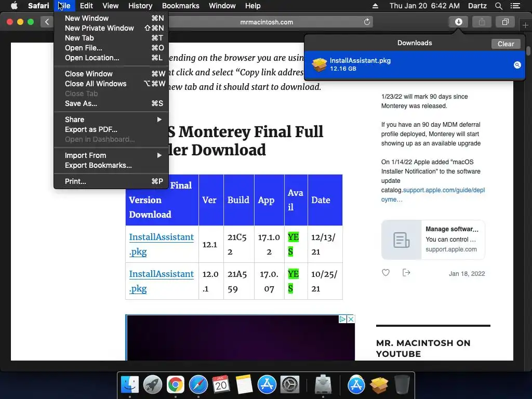Image resolution: width=532 pixels, height=399 pixels.
Task: Click the Dartz user name in menu bar
Action: [x=477, y=6]
